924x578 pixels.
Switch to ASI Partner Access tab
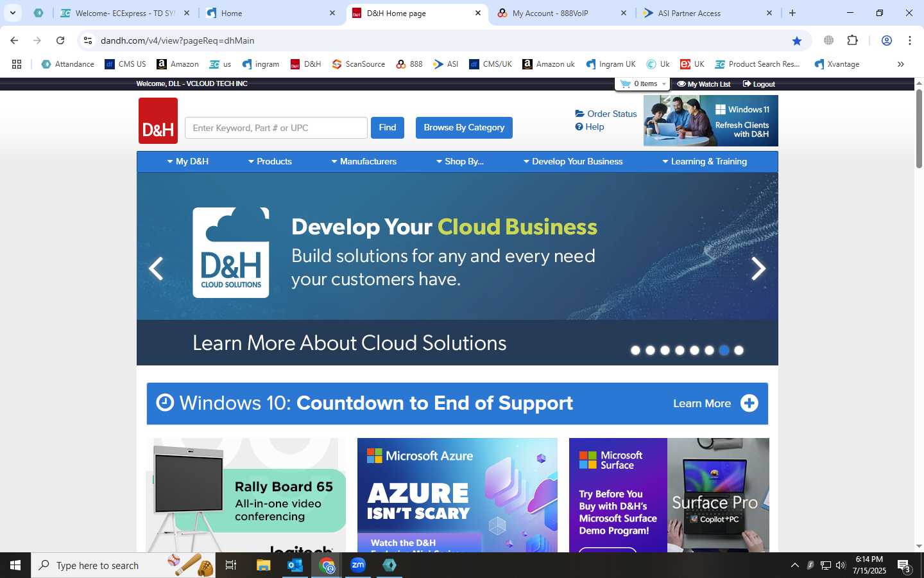coord(708,13)
